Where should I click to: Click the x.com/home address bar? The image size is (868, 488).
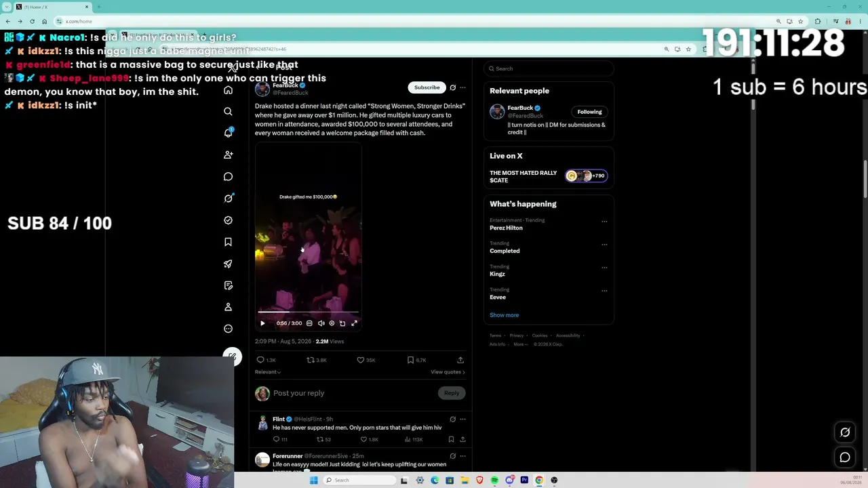tap(414, 21)
